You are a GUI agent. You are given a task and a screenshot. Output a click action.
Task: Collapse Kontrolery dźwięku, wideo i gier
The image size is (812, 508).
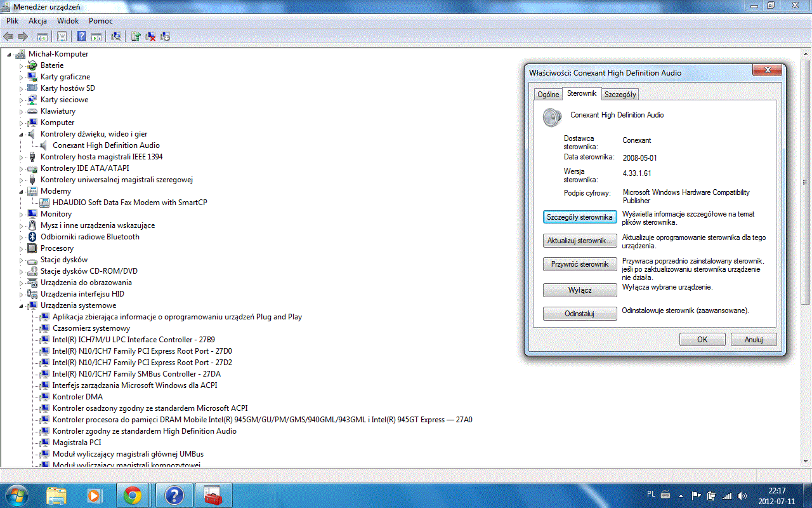[x=21, y=134]
